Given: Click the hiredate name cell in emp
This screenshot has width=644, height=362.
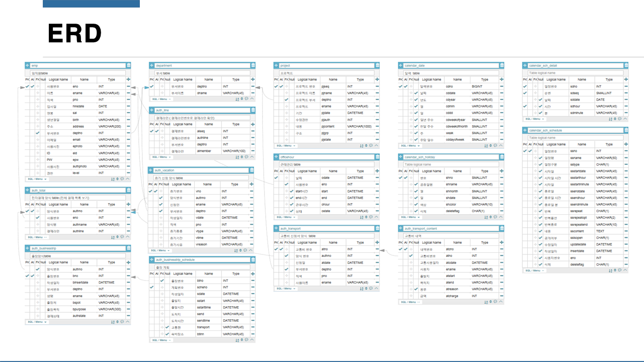Looking at the screenshot, I should pos(84,106).
